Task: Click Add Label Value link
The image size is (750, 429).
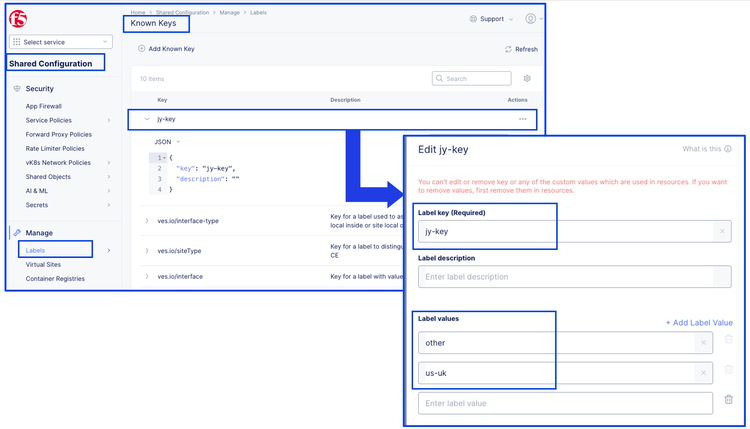Action: [x=699, y=323]
